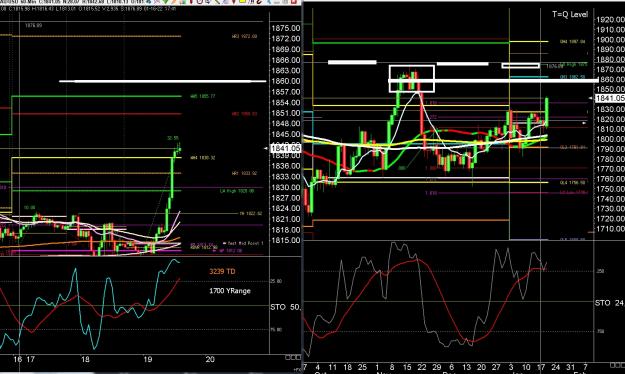Click the 1863.00 label on the left price axis

286,71
